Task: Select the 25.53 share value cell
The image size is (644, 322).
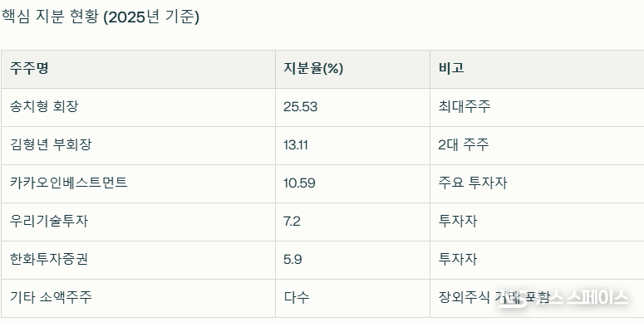Action: tap(352, 107)
